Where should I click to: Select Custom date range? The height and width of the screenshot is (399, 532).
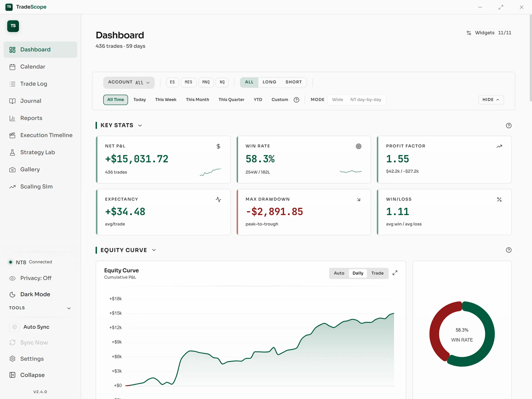[x=280, y=100]
